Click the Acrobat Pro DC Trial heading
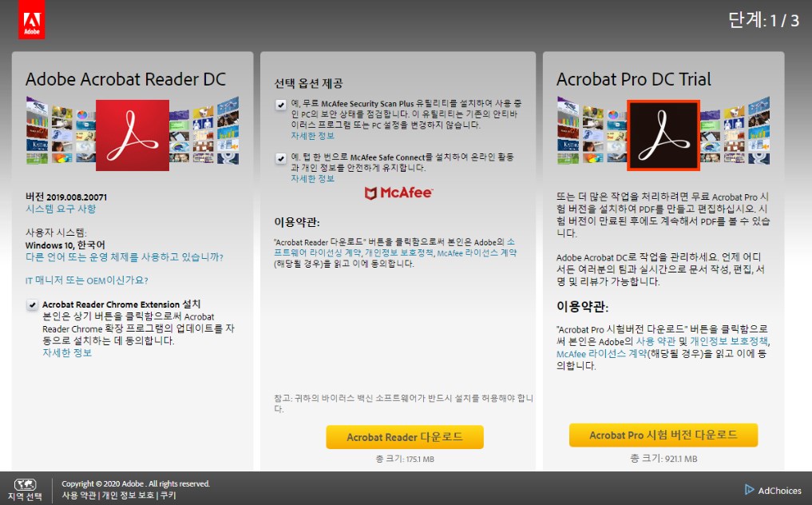 point(634,79)
